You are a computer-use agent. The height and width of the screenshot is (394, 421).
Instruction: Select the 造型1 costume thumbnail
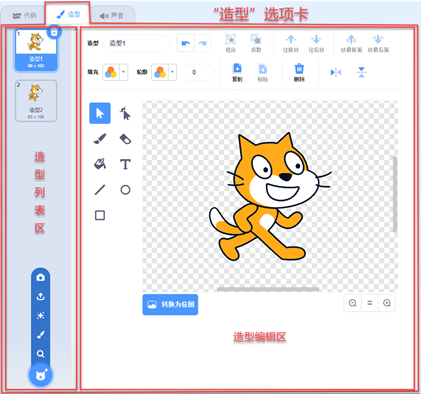pyautogui.click(x=36, y=51)
